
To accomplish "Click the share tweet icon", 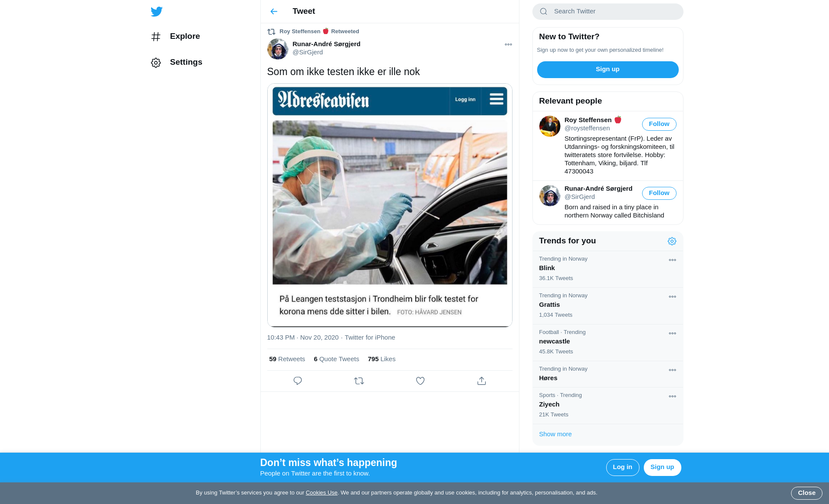I will pyautogui.click(x=481, y=381).
